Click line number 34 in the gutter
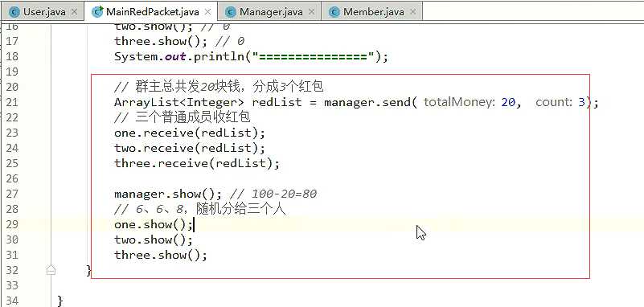 click(12, 301)
